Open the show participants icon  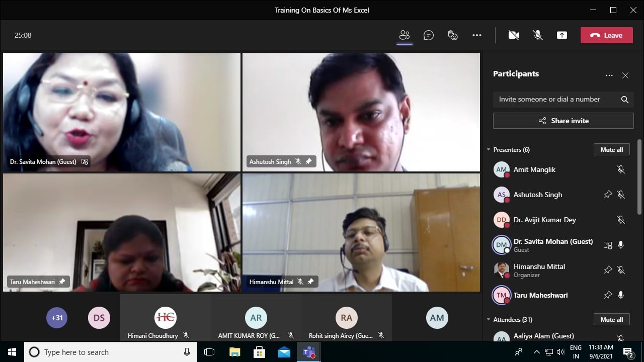coord(405,35)
